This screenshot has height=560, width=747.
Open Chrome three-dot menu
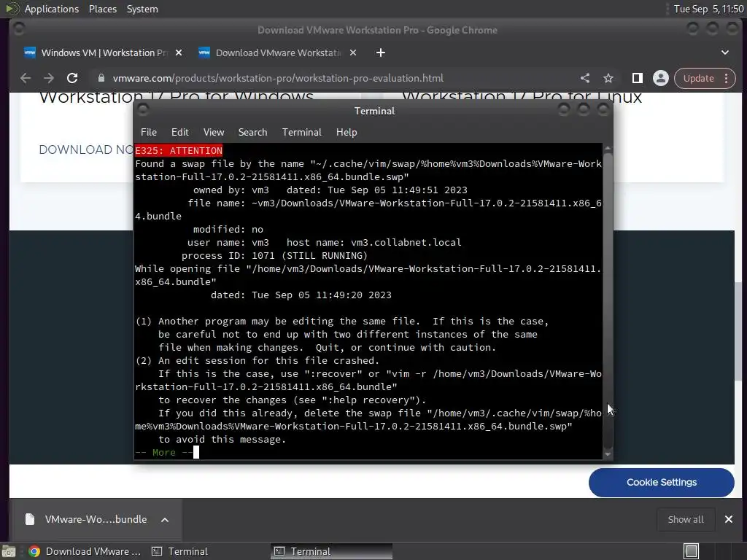pos(726,78)
